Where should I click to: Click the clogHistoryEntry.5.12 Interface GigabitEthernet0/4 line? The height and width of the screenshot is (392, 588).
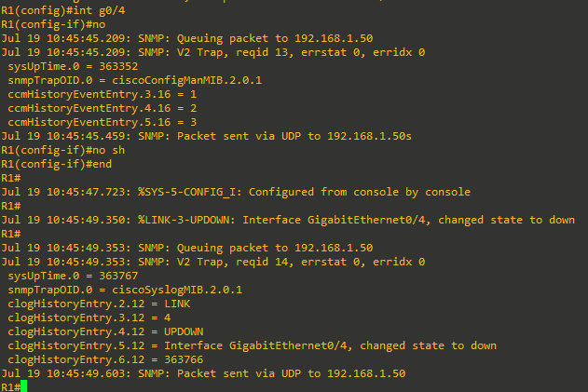252,345
